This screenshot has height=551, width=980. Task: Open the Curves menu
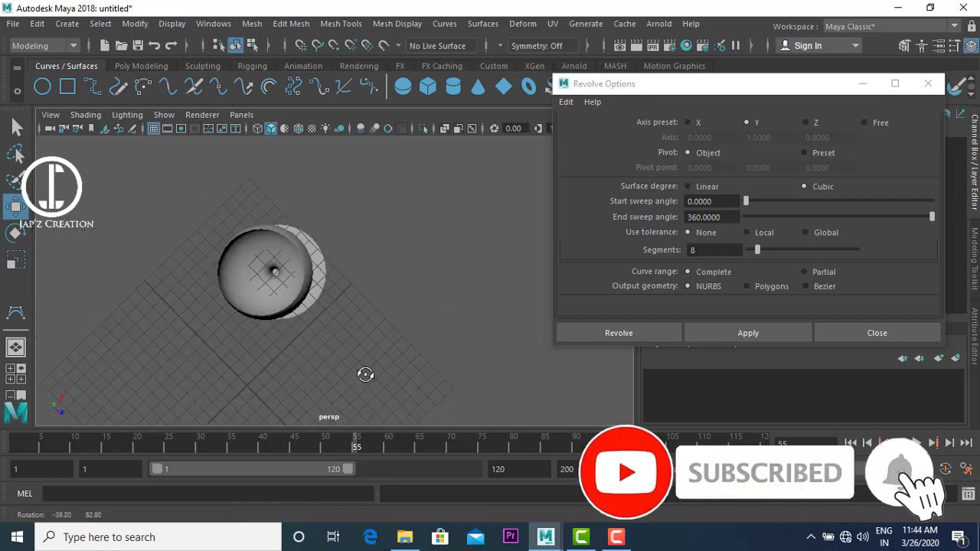click(x=444, y=24)
